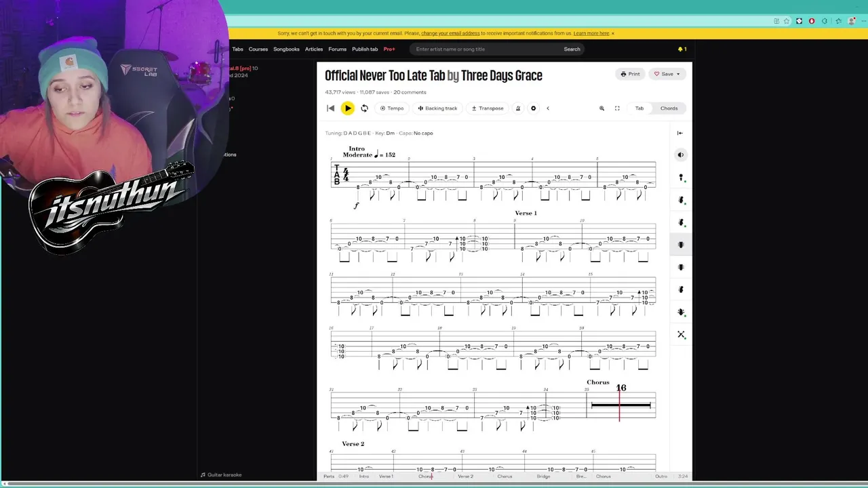Jump back to the start of the tab
Image resolution: width=868 pixels, height=488 pixels.
coord(330,108)
